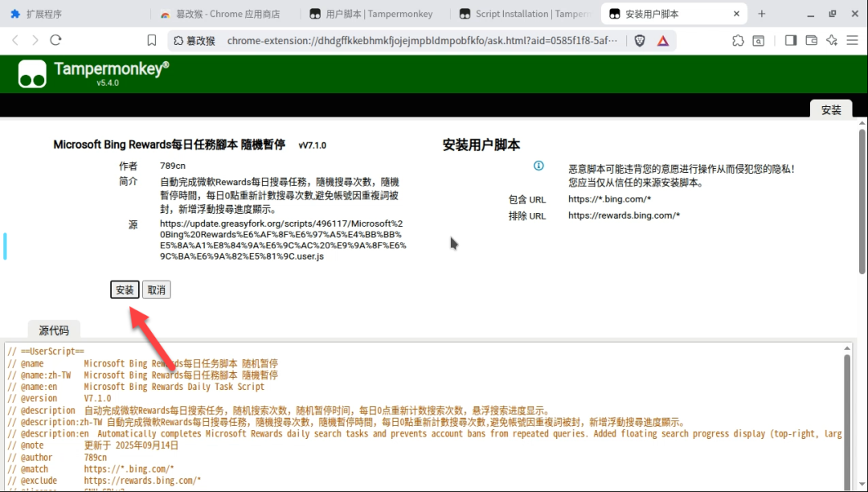Image resolution: width=868 pixels, height=492 pixels.
Task: Click the page vertical scrollbar thumb
Action: pos(862,202)
